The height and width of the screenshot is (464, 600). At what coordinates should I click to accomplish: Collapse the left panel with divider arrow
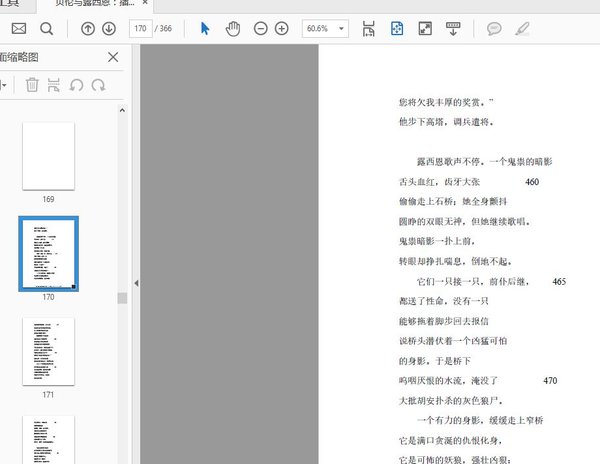(x=136, y=283)
